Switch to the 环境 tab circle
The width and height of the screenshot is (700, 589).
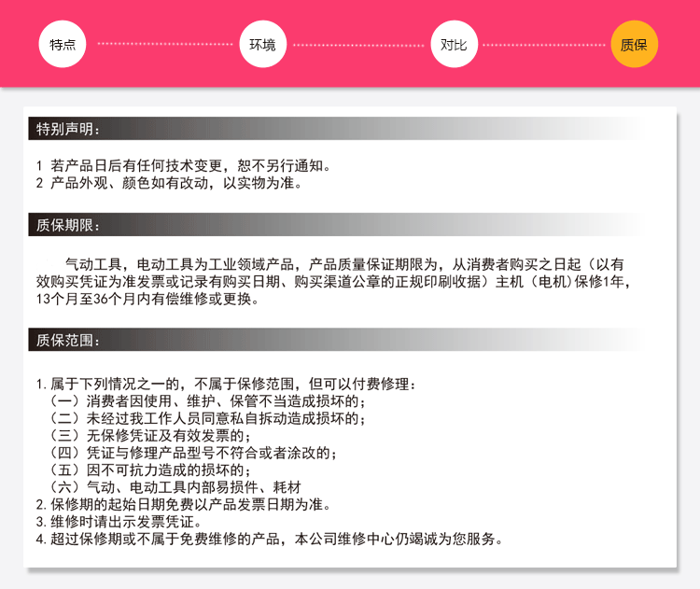(262, 44)
